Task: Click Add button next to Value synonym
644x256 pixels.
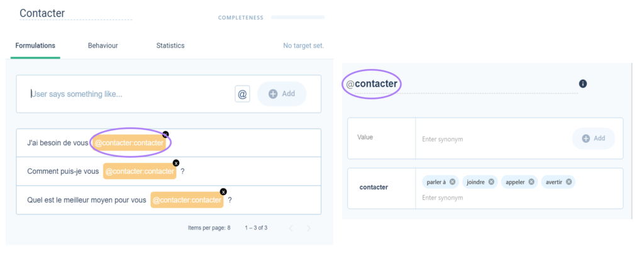Action: click(x=594, y=138)
